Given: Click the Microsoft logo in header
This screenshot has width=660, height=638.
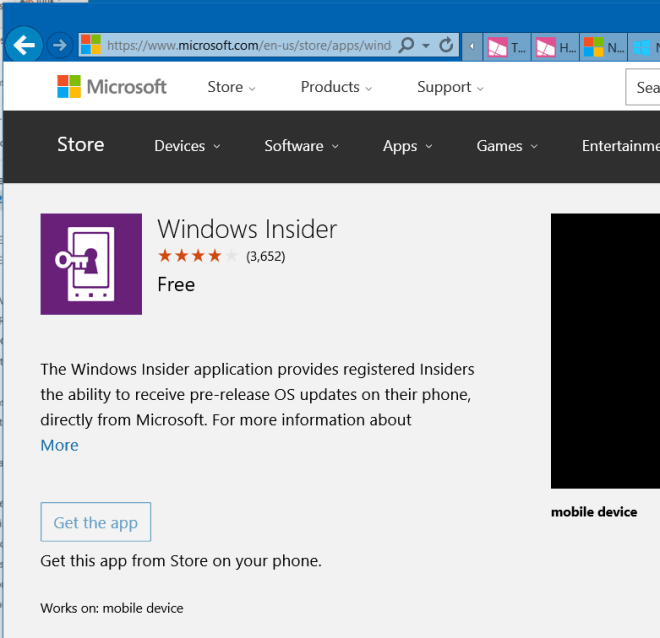Looking at the screenshot, I should [x=112, y=87].
